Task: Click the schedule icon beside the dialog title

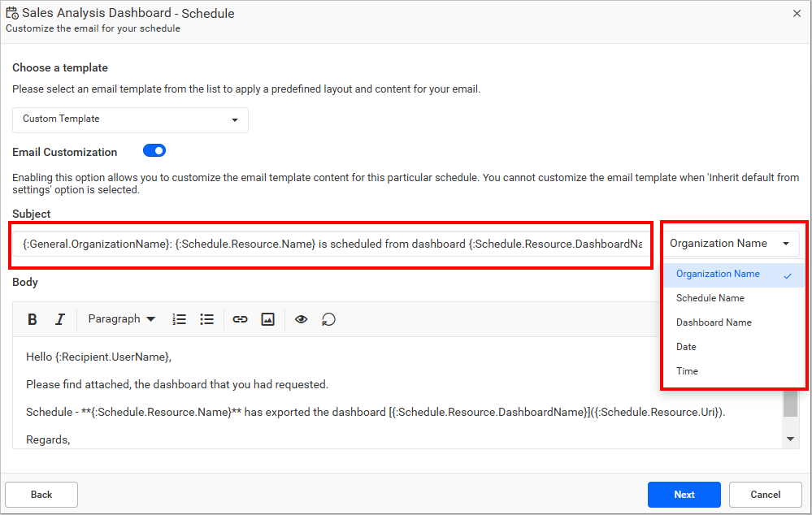Action: (13, 13)
